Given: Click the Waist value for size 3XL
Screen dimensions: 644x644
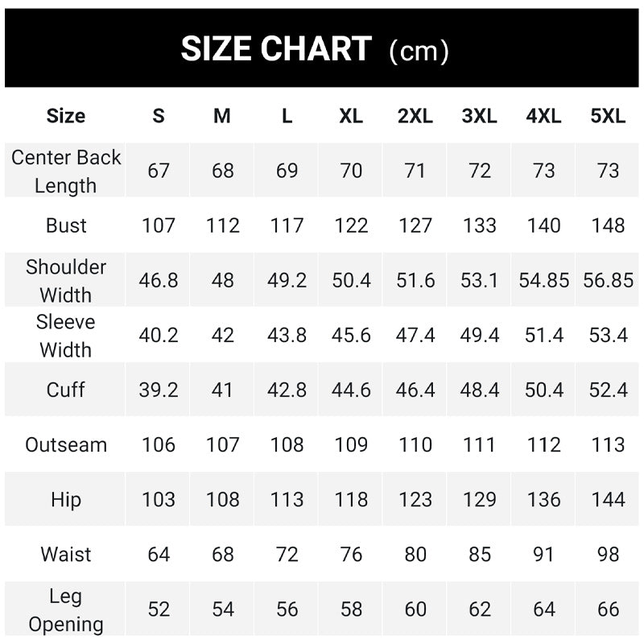Looking at the screenshot, I should click(480, 554).
